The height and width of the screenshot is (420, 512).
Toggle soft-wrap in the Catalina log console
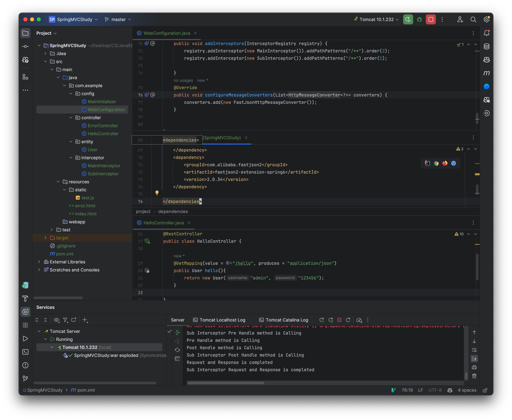coord(474,350)
